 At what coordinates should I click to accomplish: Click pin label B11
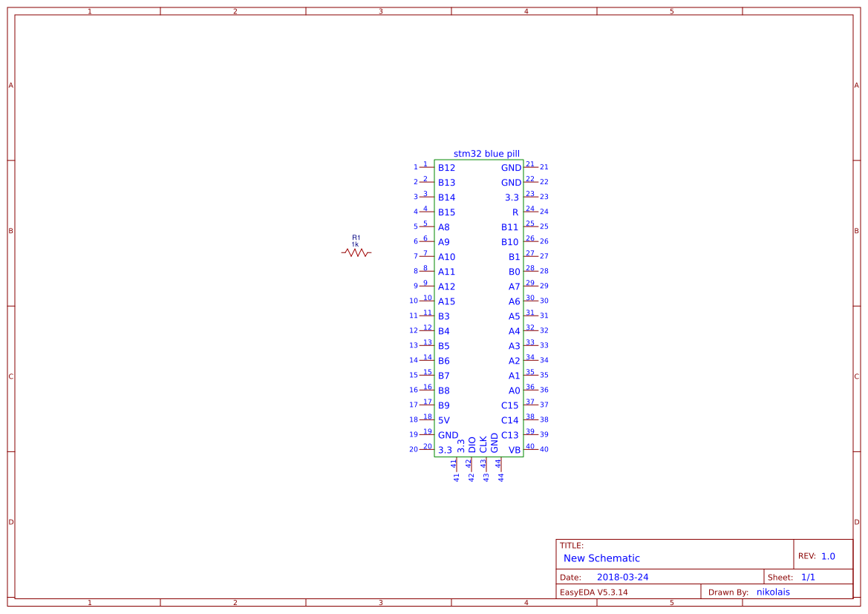[510, 227]
